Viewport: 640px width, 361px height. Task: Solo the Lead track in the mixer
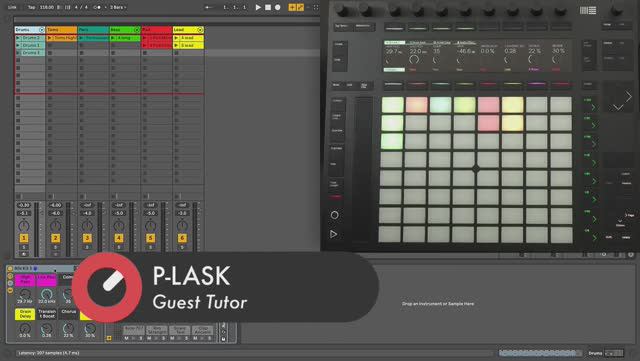point(182,247)
